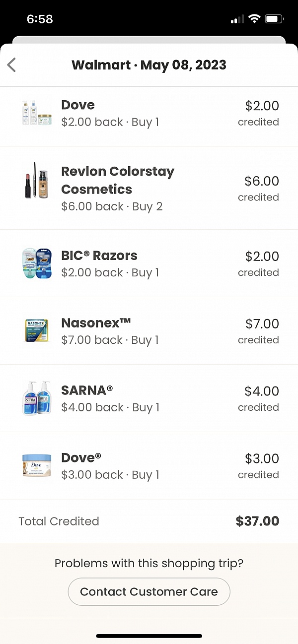Screen dimensions: 298x644
Task: Tap the Revlon Colorstay Cosmetics product image
Action: coord(37,181)
